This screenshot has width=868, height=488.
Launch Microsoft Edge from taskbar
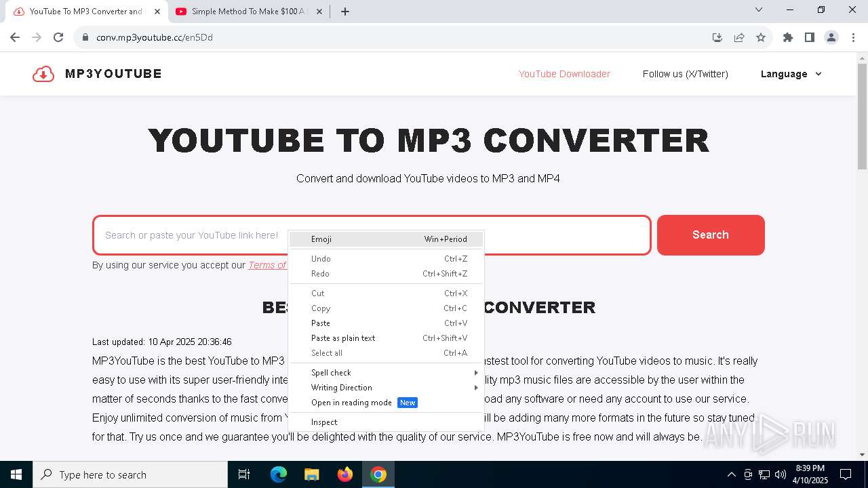(279, 474)
